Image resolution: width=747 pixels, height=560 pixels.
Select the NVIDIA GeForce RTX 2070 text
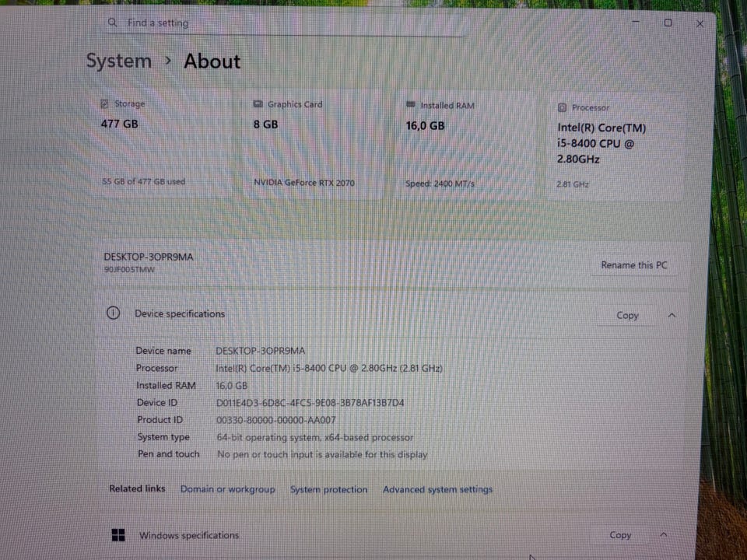tap(304, 182)
